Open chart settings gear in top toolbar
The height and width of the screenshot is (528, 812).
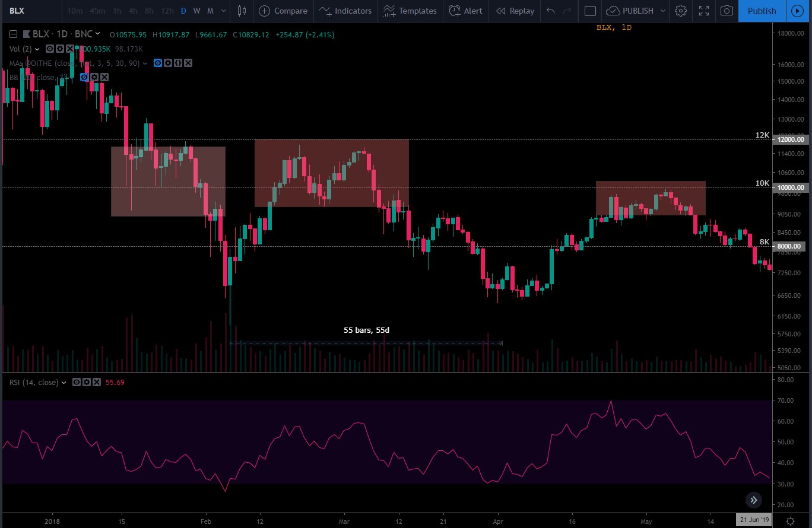click(681, 11)
